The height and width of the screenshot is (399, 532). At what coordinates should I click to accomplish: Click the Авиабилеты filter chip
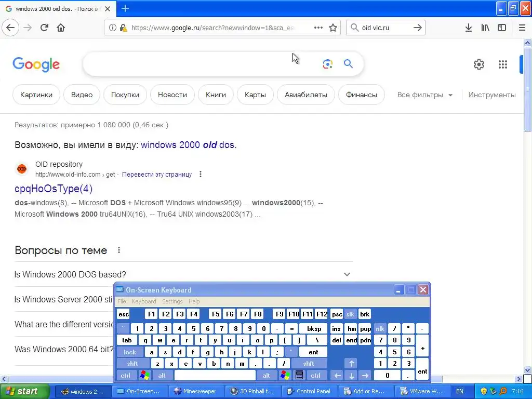305,95
